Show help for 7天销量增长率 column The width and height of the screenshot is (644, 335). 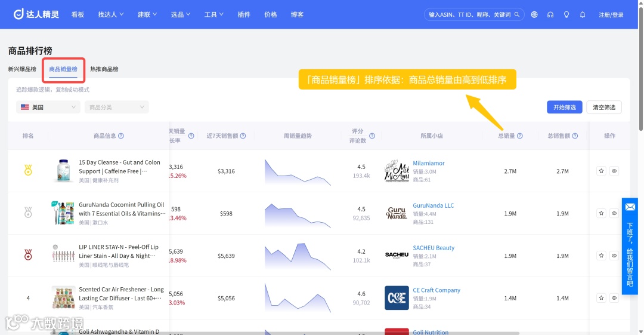pos(191,136)
